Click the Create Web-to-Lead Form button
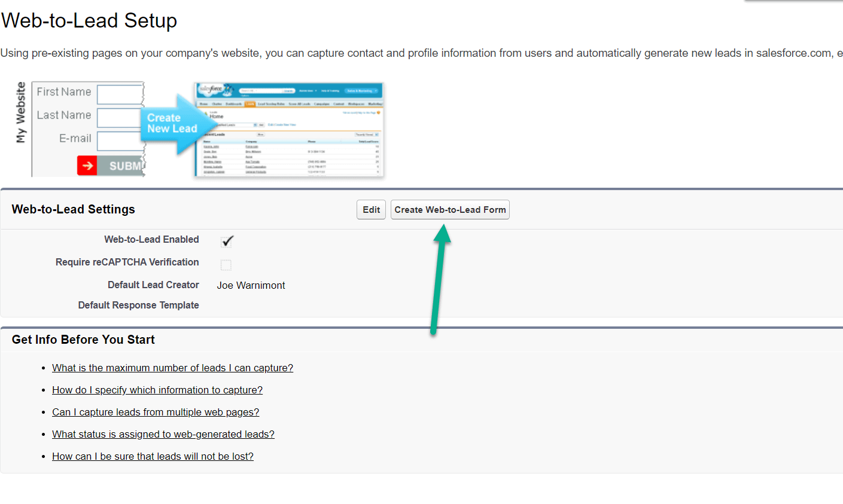Screen dimensions: 843x504 (x=450, y=210)
